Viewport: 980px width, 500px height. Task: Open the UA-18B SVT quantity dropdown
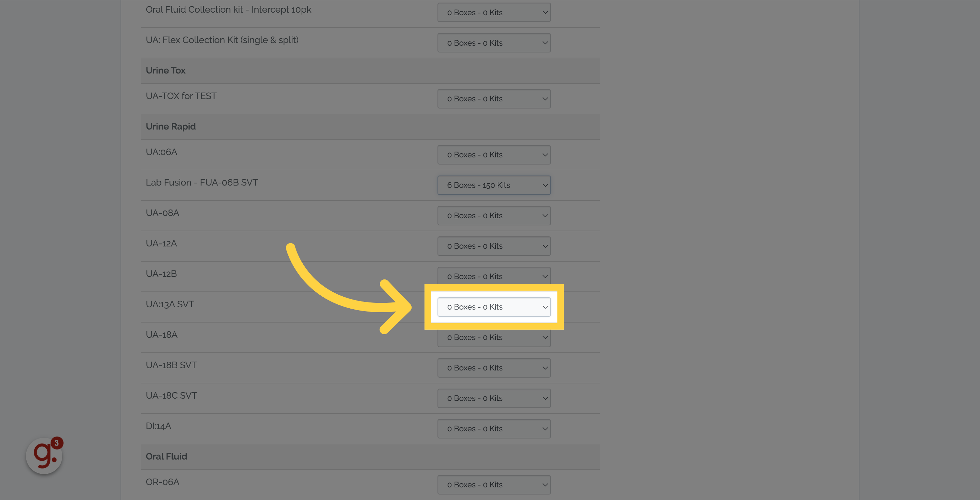pyautogui.click(x=494, y=368)
